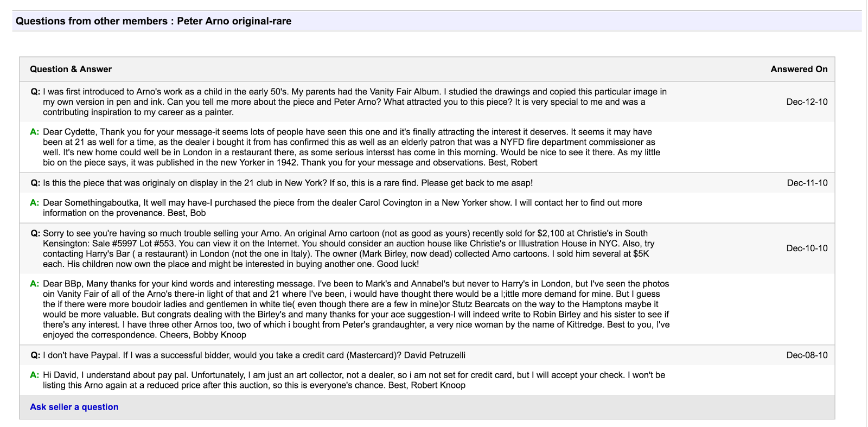Click the Dec-11-10 answered date
This screenshot has width=868, height=427.
coord(807,183)
